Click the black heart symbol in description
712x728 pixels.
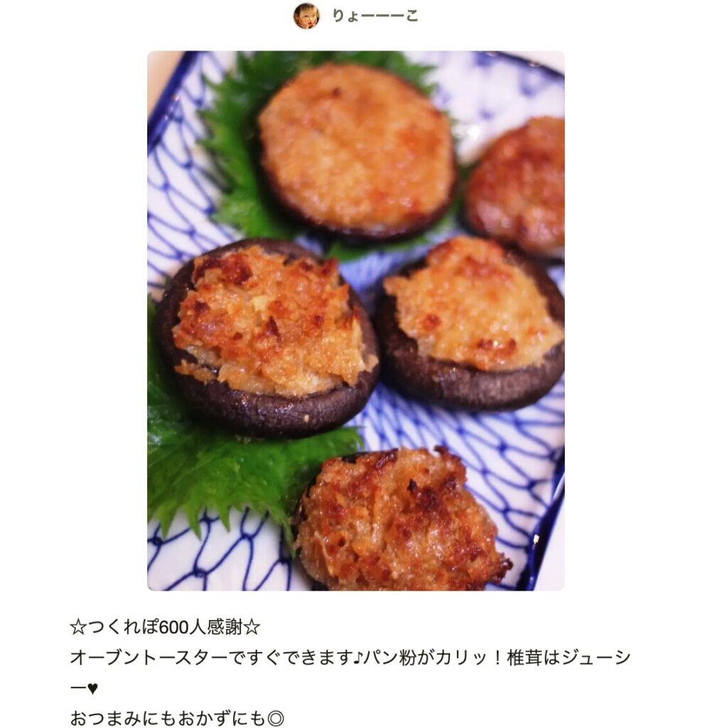point(92,688)
